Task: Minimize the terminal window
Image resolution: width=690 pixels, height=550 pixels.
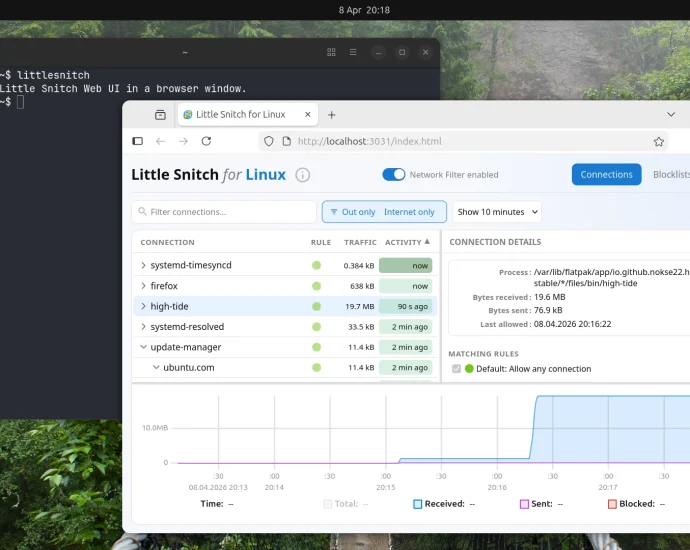Action: click(378, 52)
